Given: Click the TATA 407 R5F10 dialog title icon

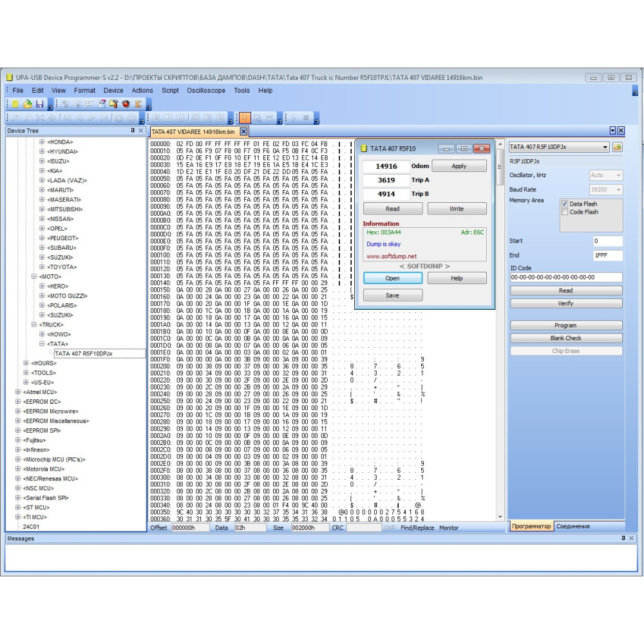Looking at the screenshot, I should coord(363,148).
